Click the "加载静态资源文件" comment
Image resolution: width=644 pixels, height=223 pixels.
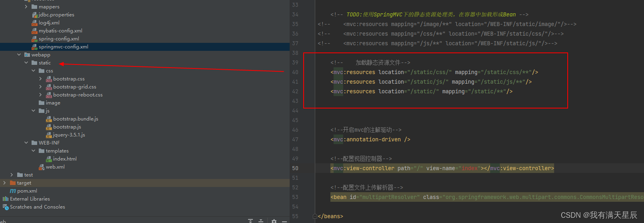coord(378,62)
